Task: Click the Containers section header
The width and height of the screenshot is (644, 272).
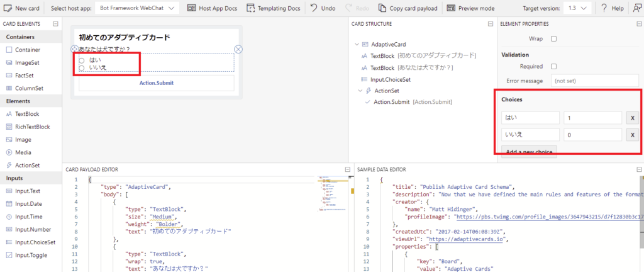Action: pos(31,37)
